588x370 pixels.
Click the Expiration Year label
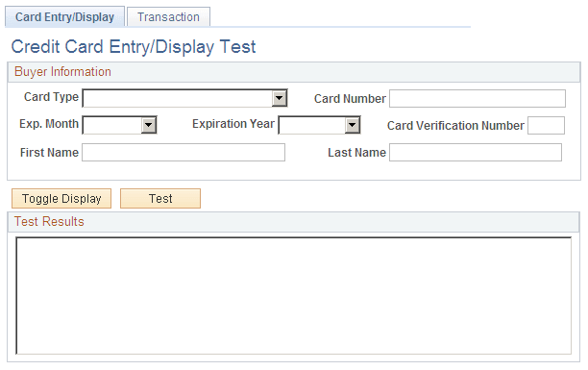pyautogui.click(x=233, y=124)
